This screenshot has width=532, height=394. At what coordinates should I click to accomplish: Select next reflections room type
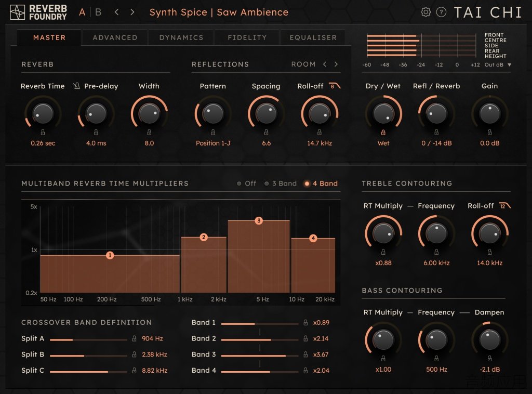[336, 64]
